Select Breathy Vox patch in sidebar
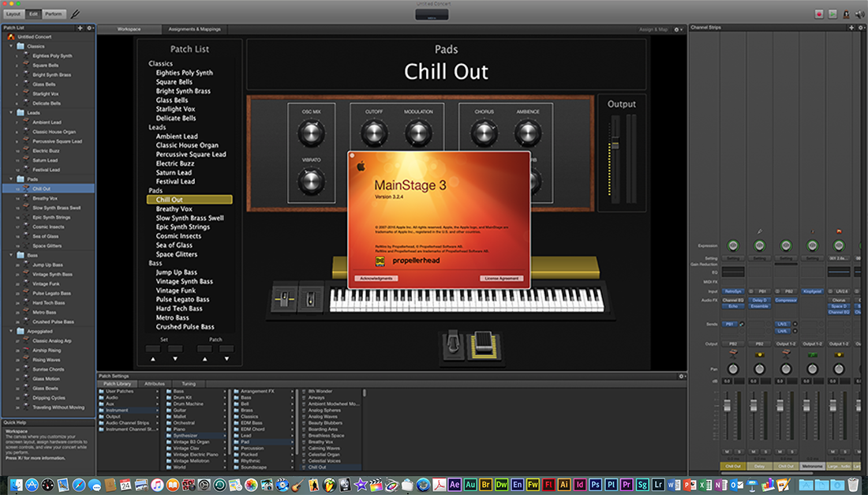 tap(45, 198)
